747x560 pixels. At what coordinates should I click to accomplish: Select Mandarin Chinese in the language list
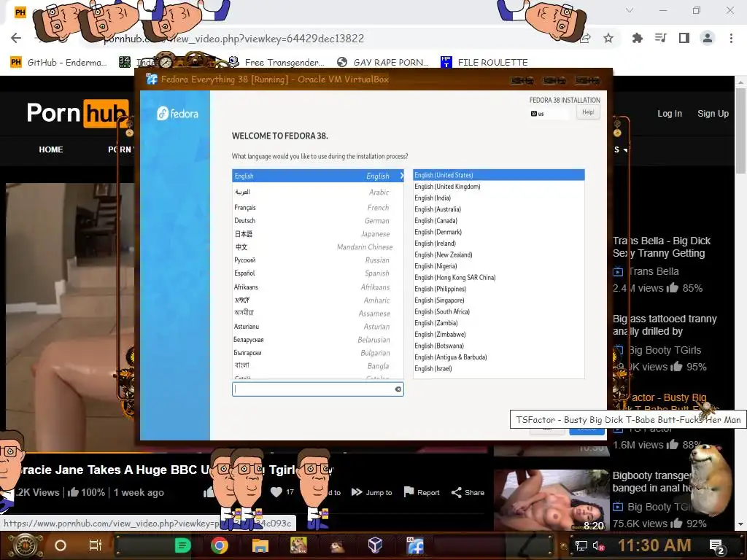318,247
